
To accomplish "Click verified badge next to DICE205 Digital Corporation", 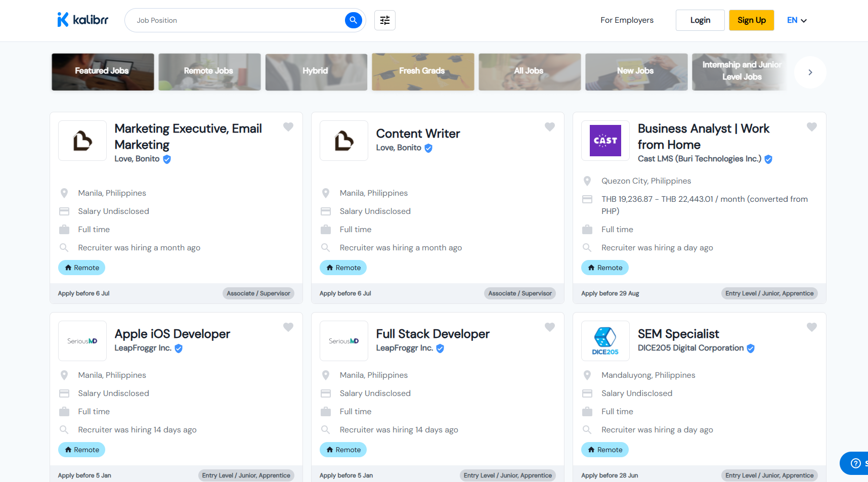I will point(751,348).
